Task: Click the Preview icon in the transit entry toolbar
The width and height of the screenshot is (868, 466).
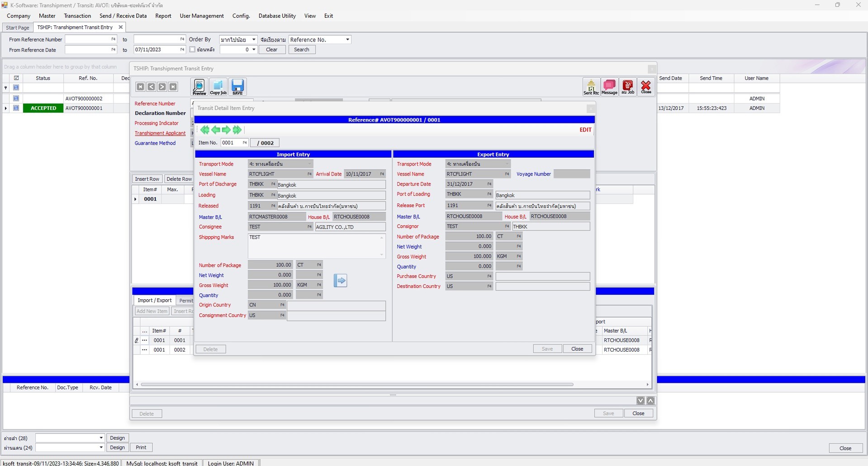Action: 199,86
